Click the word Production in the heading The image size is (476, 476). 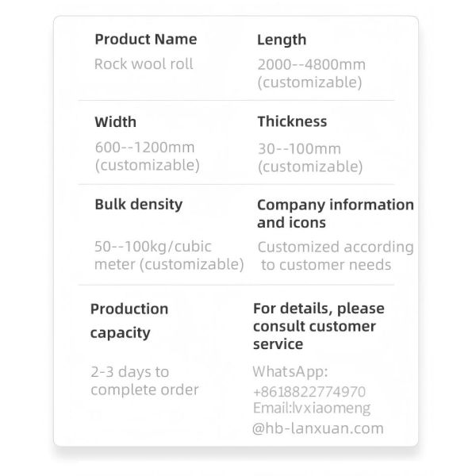pos(129,309)
